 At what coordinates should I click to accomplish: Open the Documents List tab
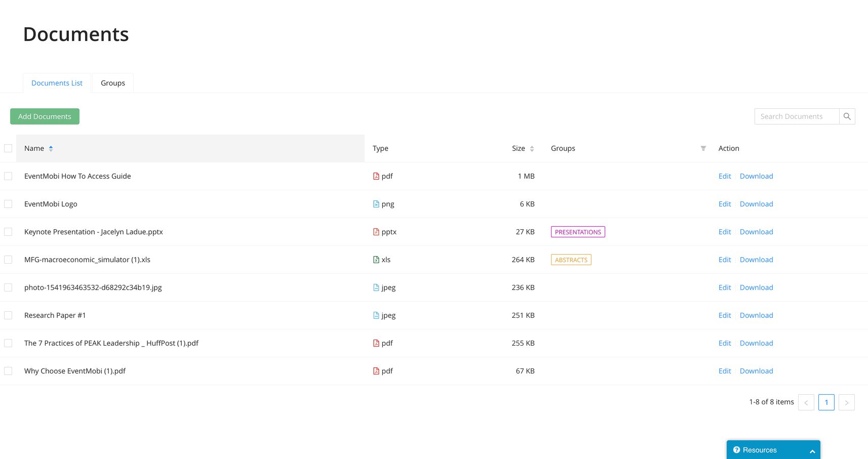point(57,83)
